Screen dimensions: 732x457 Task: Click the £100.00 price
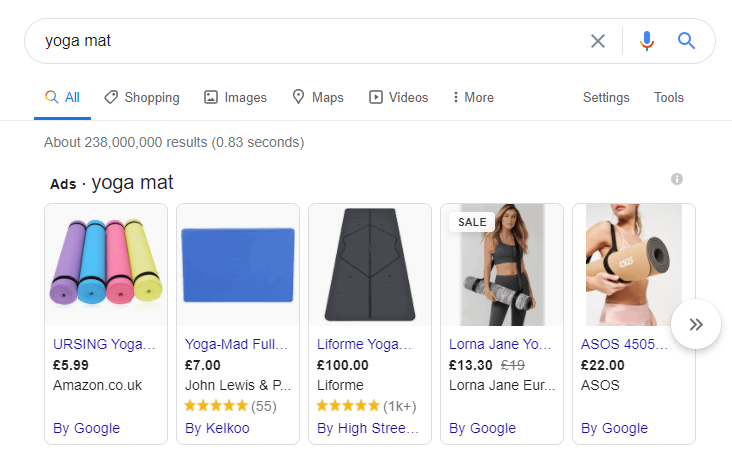[x=343, y=365]
